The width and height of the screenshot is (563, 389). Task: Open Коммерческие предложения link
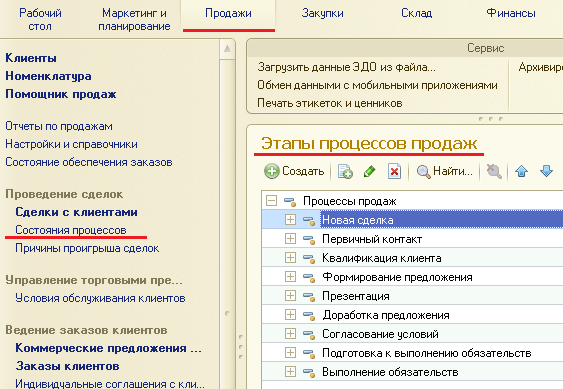(108, 348)
